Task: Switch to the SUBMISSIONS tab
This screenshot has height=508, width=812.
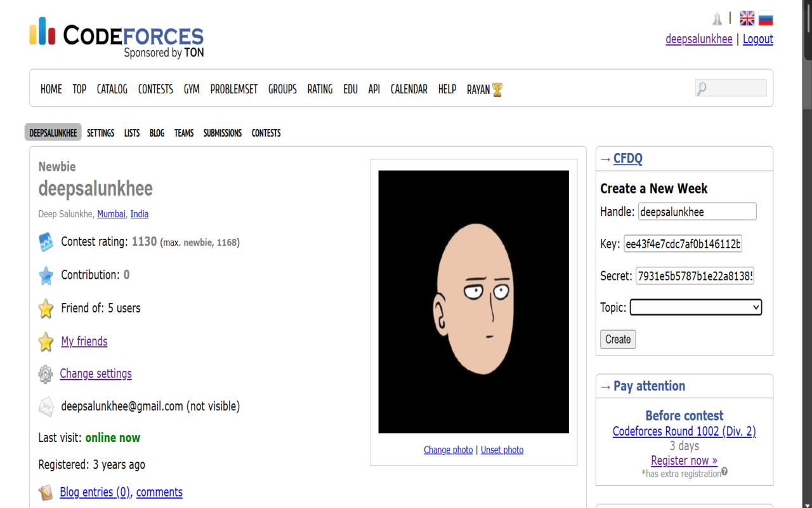Action: click(x=223, y=133)
